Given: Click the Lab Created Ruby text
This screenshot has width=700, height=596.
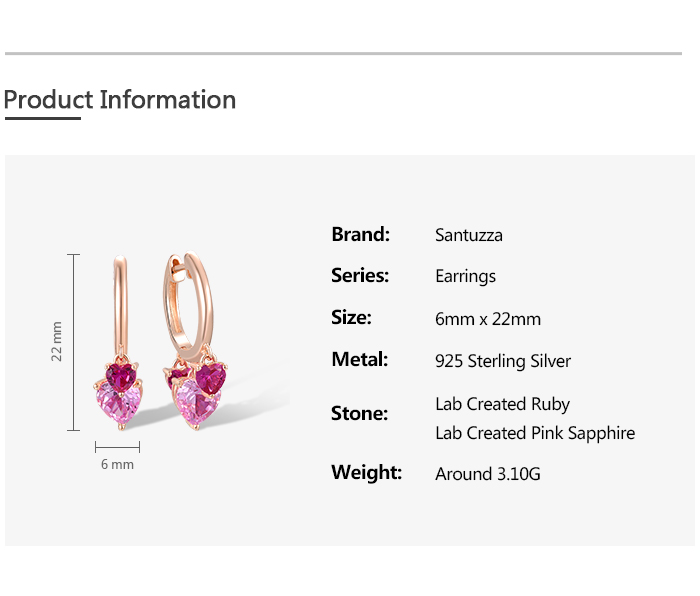Looking at the screenshot, I should click(502, 404).
